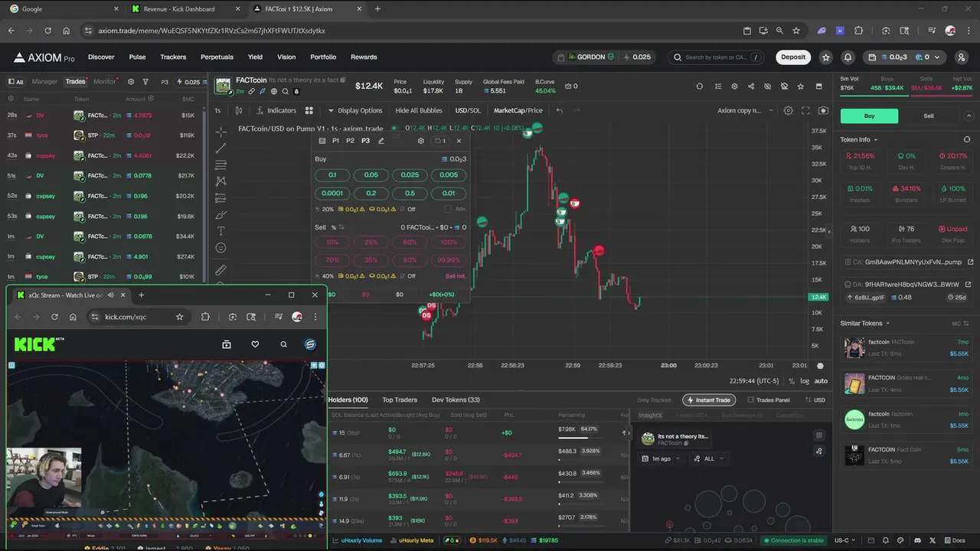Enter fullscreen mode for the chart

pyautogui.click(x=805, y=110)
